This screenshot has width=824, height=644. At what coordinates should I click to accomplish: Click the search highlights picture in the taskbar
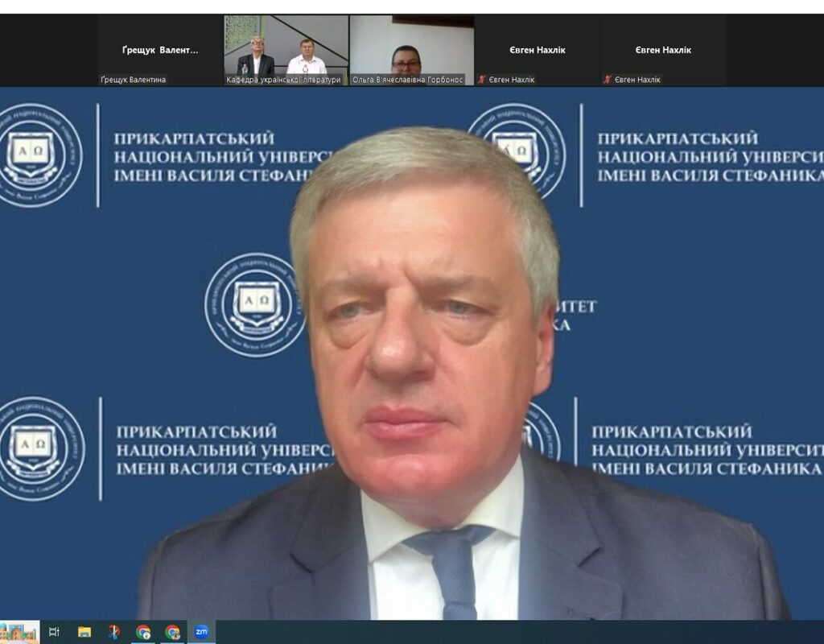point(19,632)
